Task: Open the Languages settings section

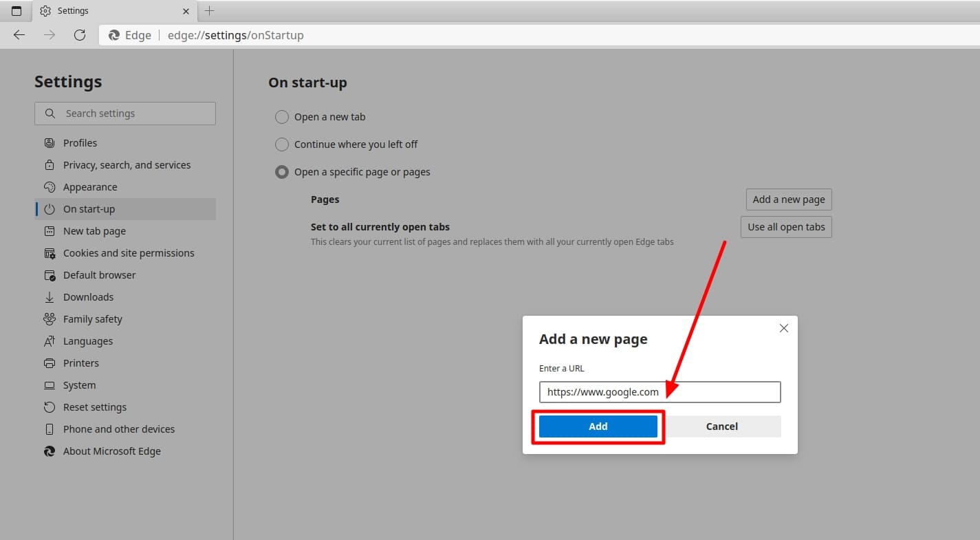Action: pyautogui.click(x=88, y=341)
